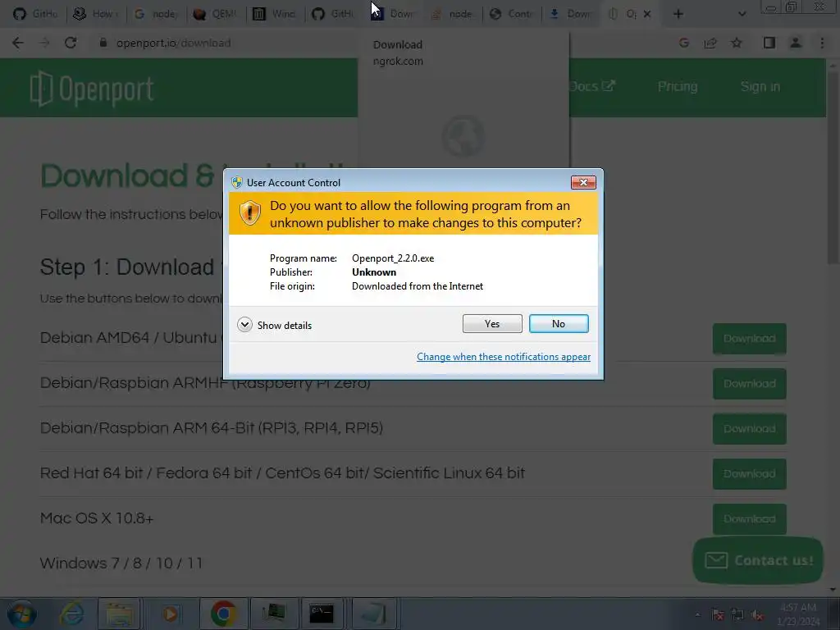Image resolution: width=840 pixels, height=630 pixels.
Task: Switch to the 'Cont' tab
Action: (513, 14)
